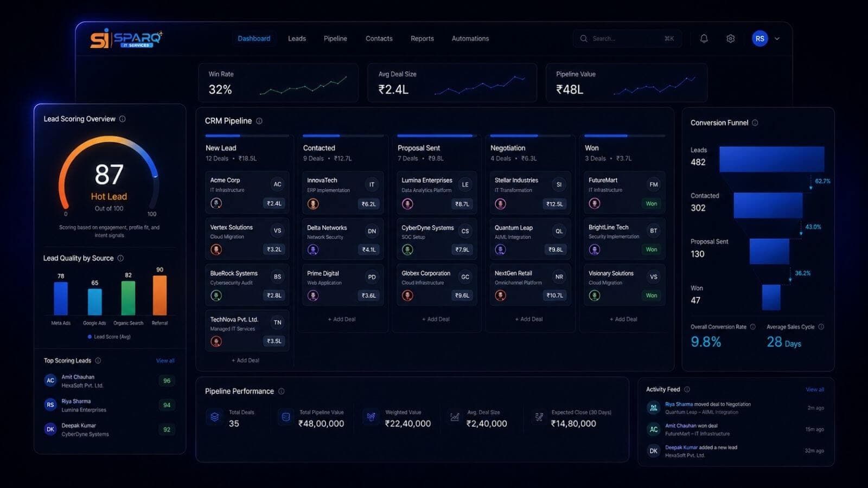This screenshot has width=868, height=488.
Task: Click Activity Feed info icon
Action: pos(687,389)
